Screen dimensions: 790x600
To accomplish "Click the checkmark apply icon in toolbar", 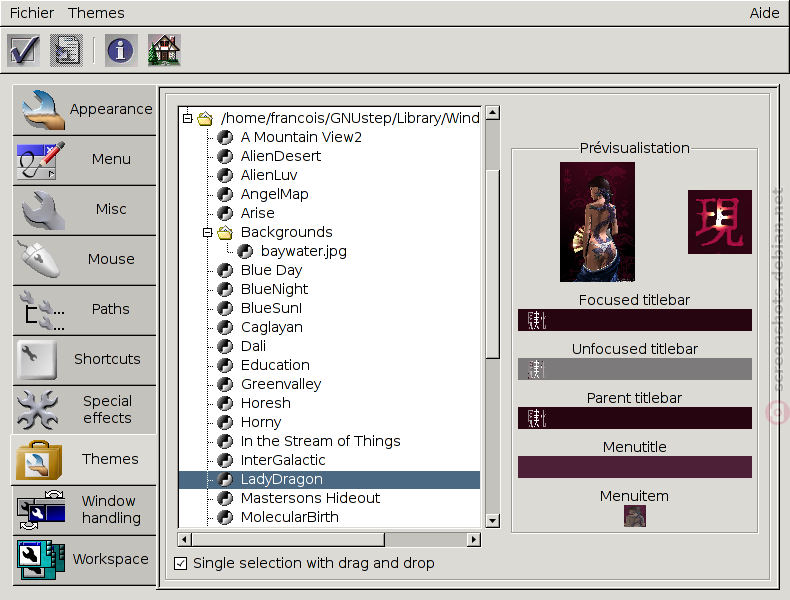I will point(24,50).
